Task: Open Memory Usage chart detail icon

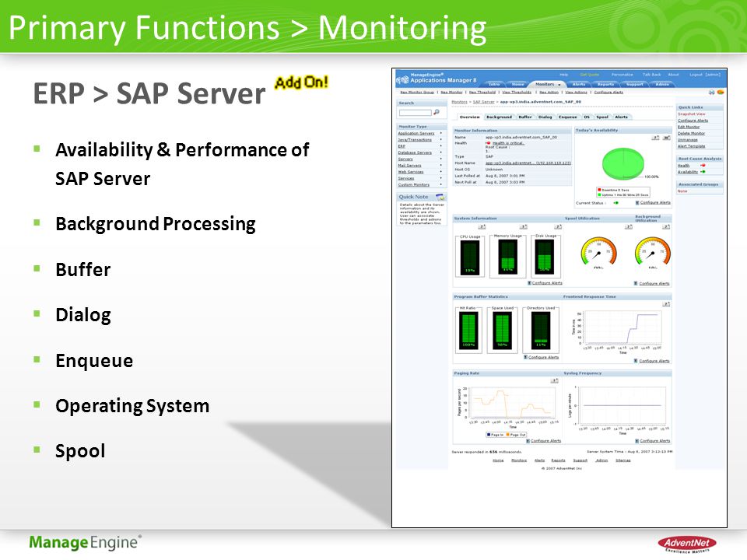Action: [523, 226]
